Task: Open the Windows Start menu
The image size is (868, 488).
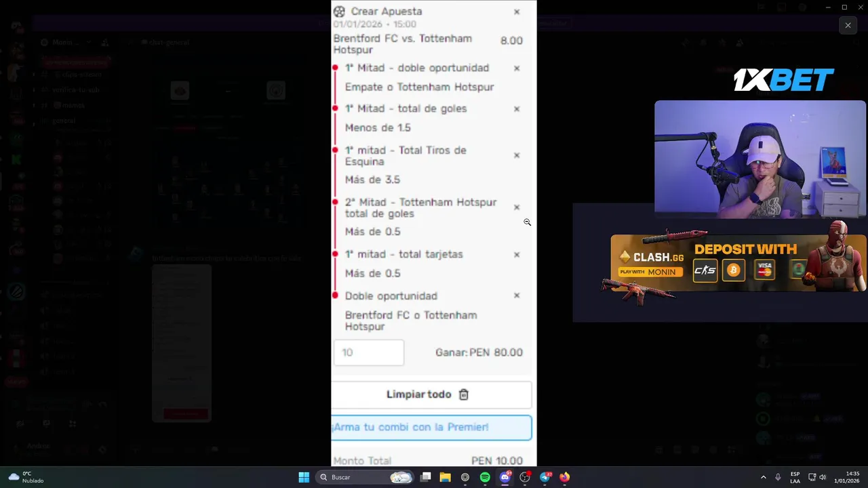Action: (x=304, y=477)
